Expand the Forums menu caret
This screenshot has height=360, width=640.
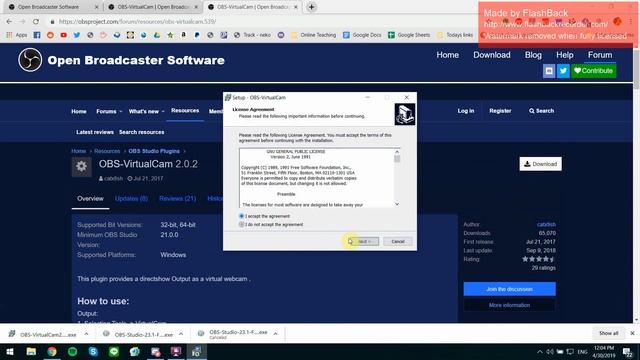(121, 111)
